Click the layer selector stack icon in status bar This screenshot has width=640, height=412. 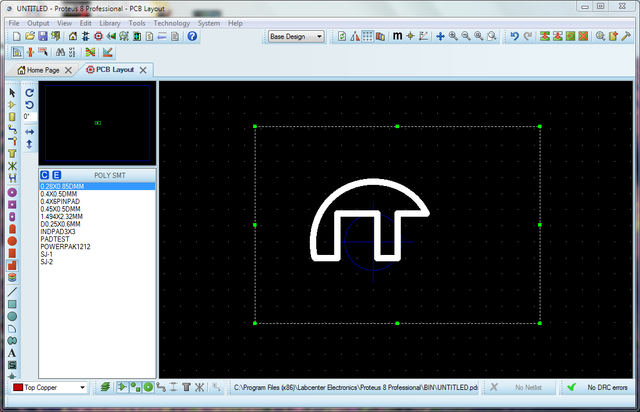point(105,387)
